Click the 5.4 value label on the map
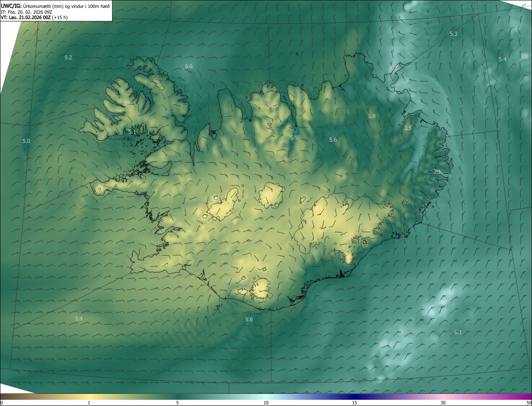The width and height of the screenshot is (532, 406). (502, 59)
